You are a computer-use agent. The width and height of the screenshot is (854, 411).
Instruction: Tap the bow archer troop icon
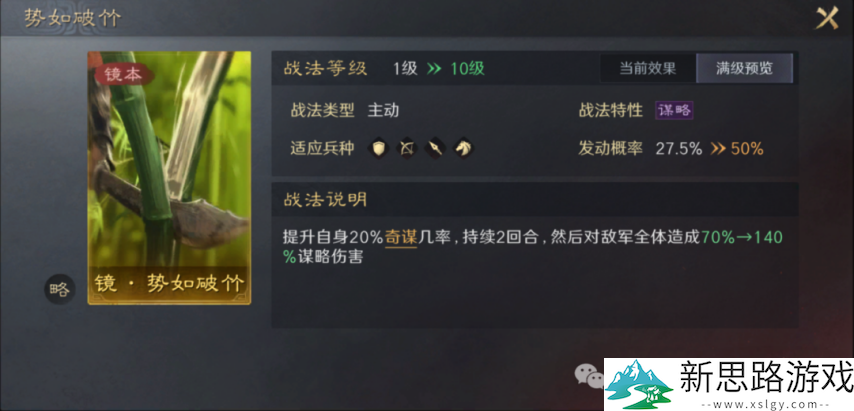(407, 148)
